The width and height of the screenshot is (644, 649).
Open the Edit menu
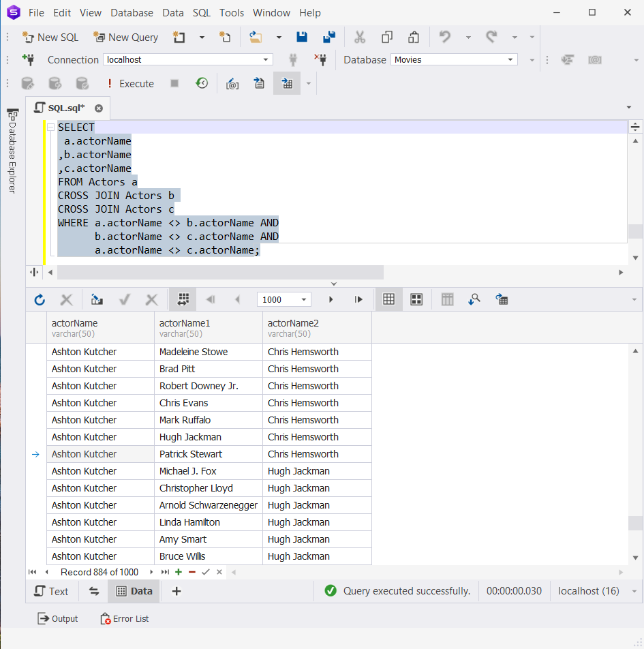pyautogui.click(x=62, y=13)
